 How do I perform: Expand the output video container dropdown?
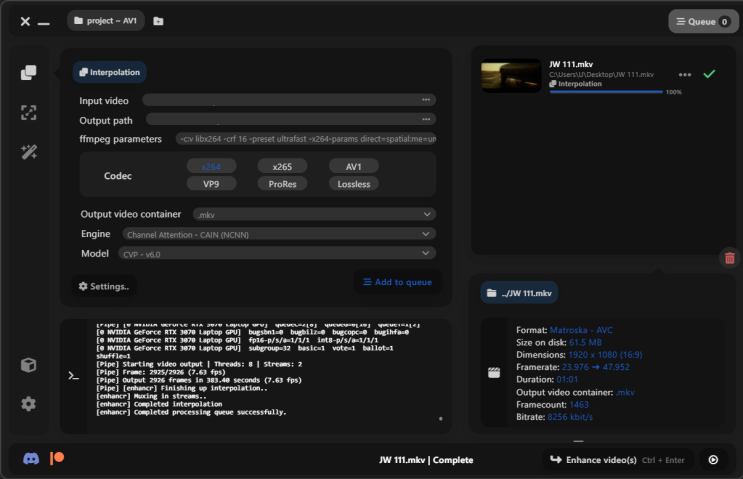[314, 214]
